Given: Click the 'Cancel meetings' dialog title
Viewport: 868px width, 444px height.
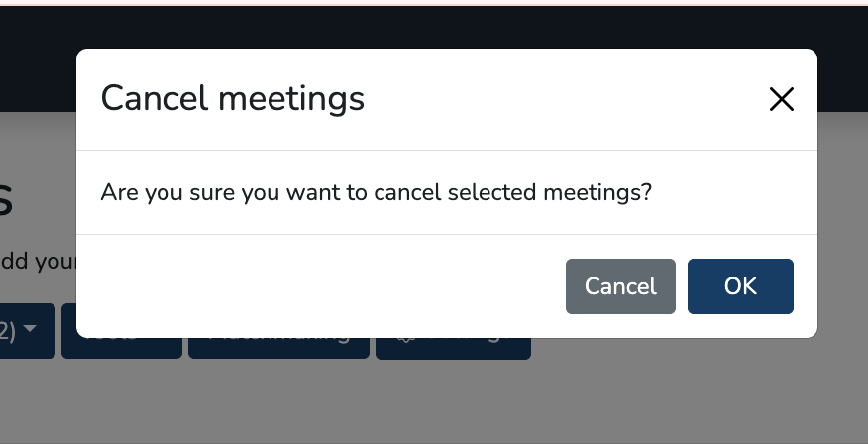Looking at the screenshot, I should point(233,99).
